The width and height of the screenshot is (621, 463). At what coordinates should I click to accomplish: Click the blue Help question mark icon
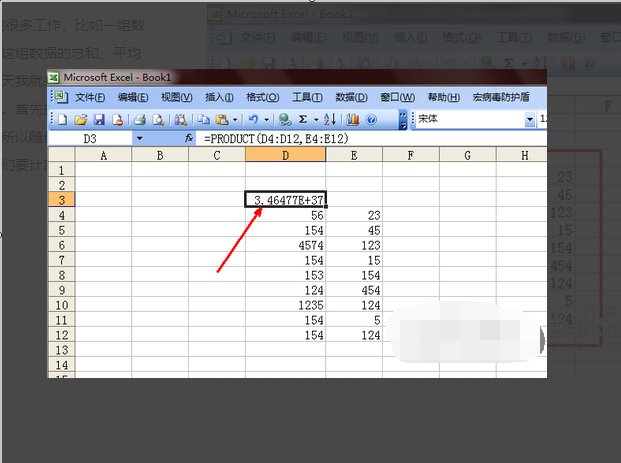[x=371, y=119]
